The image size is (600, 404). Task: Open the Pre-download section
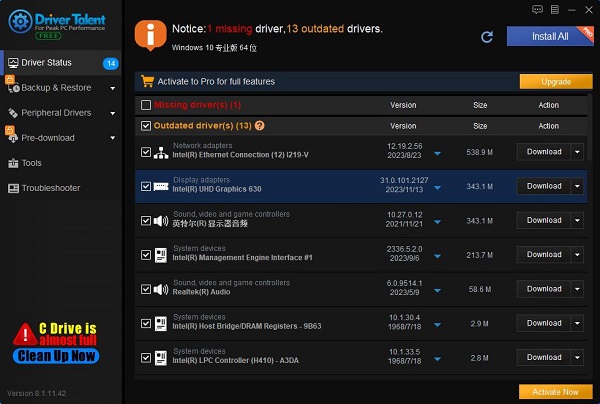pyautogui.click(x=61, y=138)
